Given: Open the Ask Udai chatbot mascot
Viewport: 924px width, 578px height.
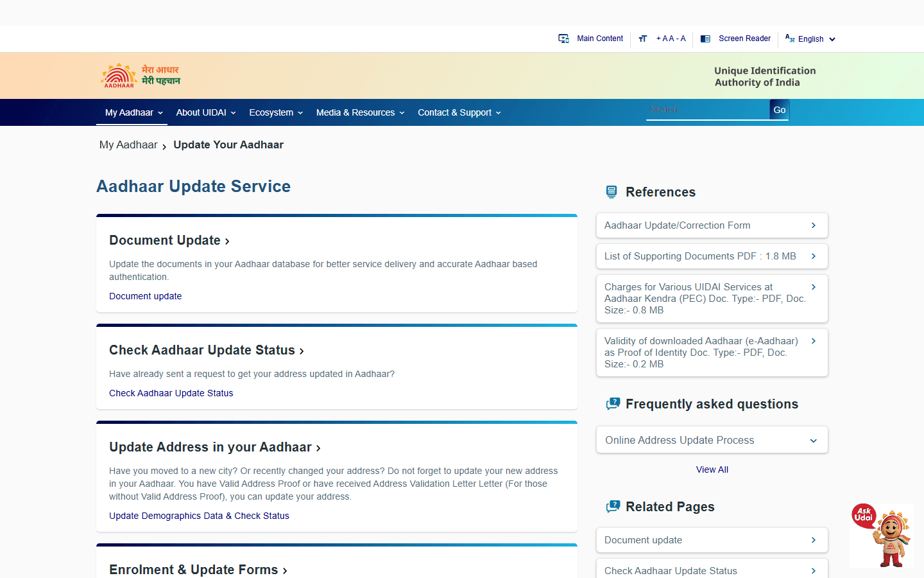Looking at the screenshot, I should tap(883, 535).
